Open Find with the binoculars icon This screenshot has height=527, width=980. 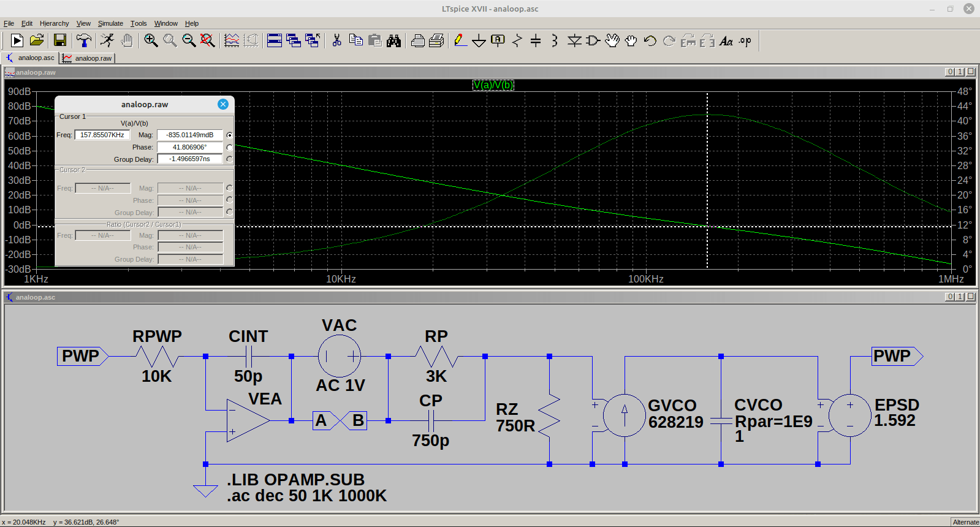394,40
